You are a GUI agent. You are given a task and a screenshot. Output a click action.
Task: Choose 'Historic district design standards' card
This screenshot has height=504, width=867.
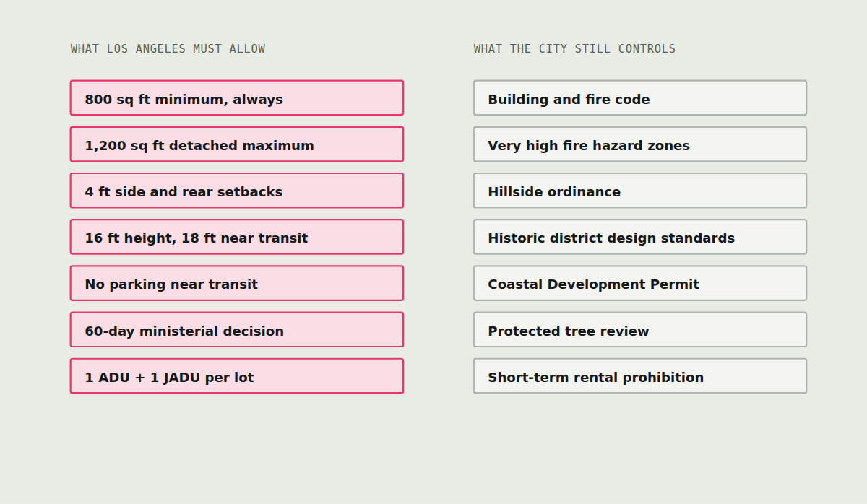[640, 237]
